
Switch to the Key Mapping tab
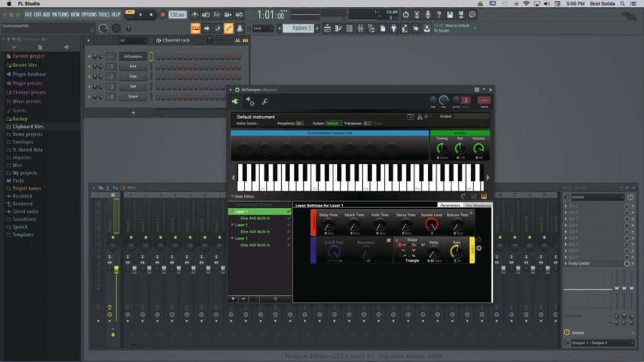pyautogui.click(x=478, y=205)
